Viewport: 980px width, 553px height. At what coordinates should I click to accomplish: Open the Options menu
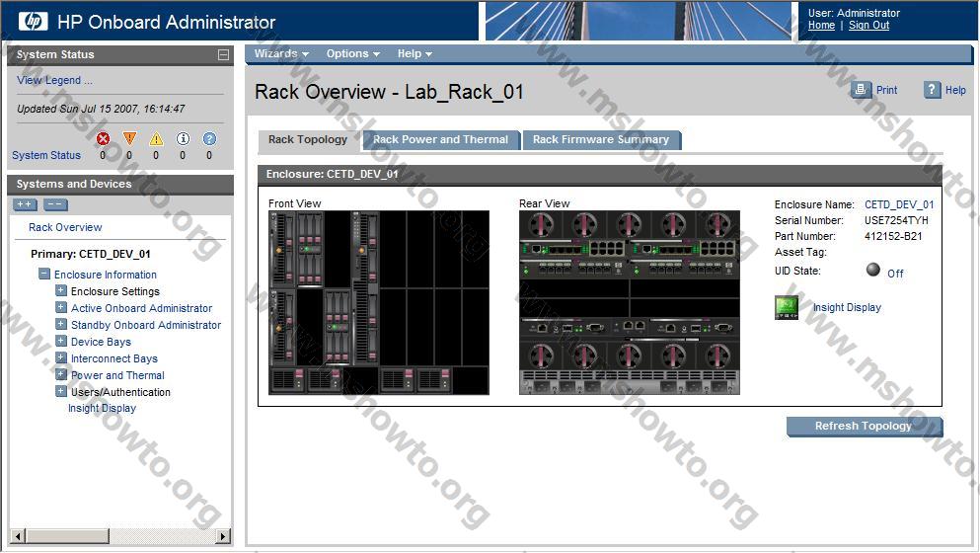[x=353, y=53]
